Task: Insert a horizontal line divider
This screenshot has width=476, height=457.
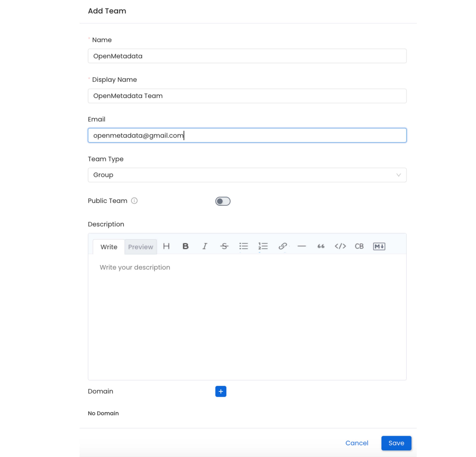Action: click(x=302, y=246)
